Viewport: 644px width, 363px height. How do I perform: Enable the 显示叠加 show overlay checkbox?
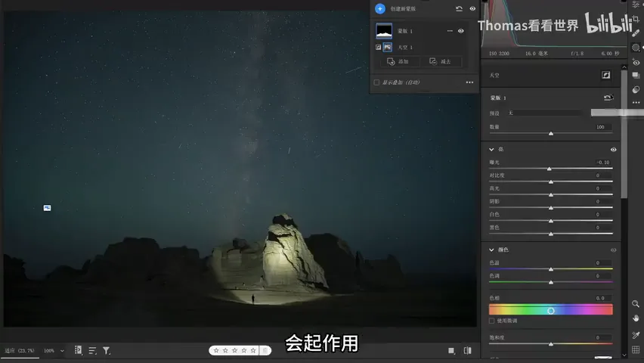click(x=376, y=82)
